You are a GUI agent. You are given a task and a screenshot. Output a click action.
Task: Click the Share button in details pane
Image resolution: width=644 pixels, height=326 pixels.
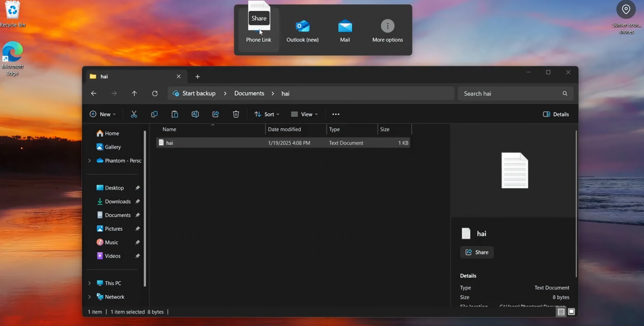point(476,252)
